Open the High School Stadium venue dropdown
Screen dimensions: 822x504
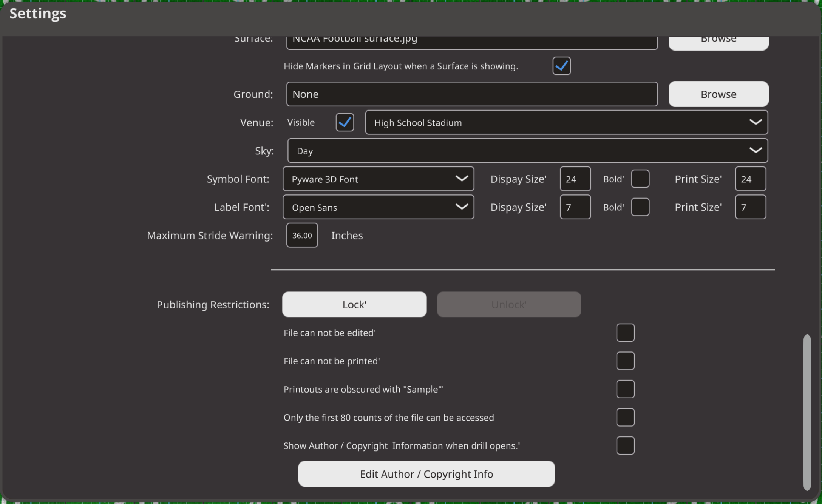[566, 122]
